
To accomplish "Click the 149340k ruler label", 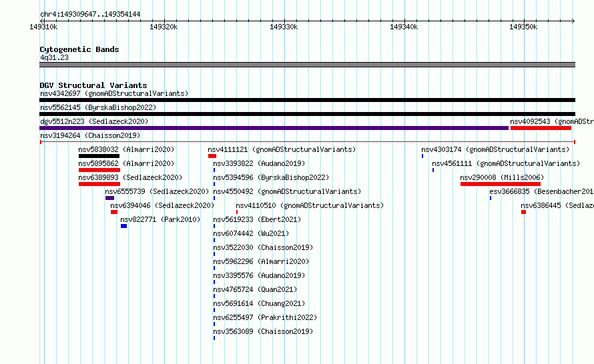I will point(404,27).
